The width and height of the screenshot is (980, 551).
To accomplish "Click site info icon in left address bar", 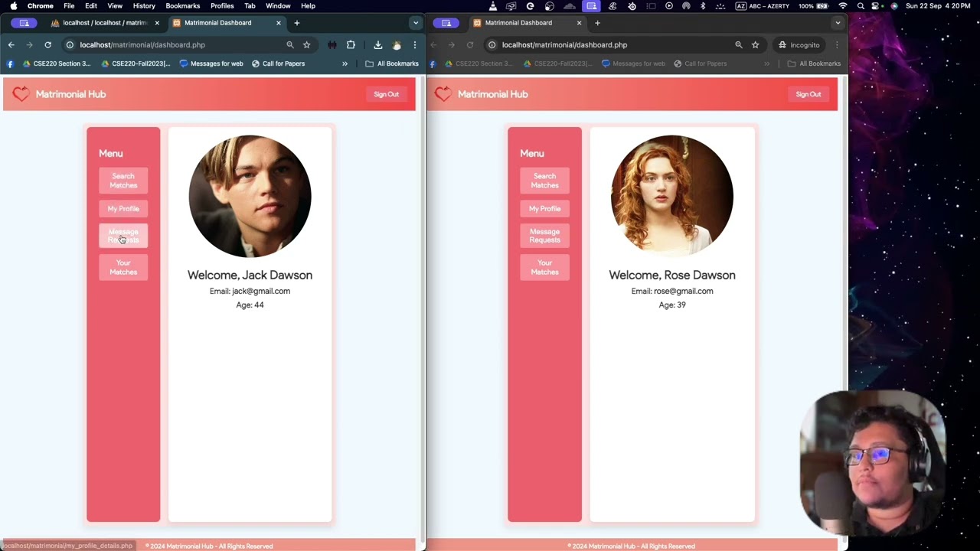I will click(70, 45).
